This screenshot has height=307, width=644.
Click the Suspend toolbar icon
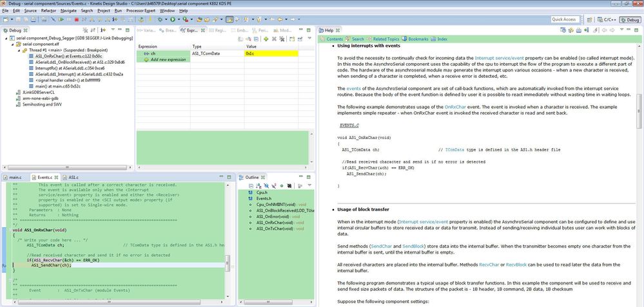click(68, 19)
